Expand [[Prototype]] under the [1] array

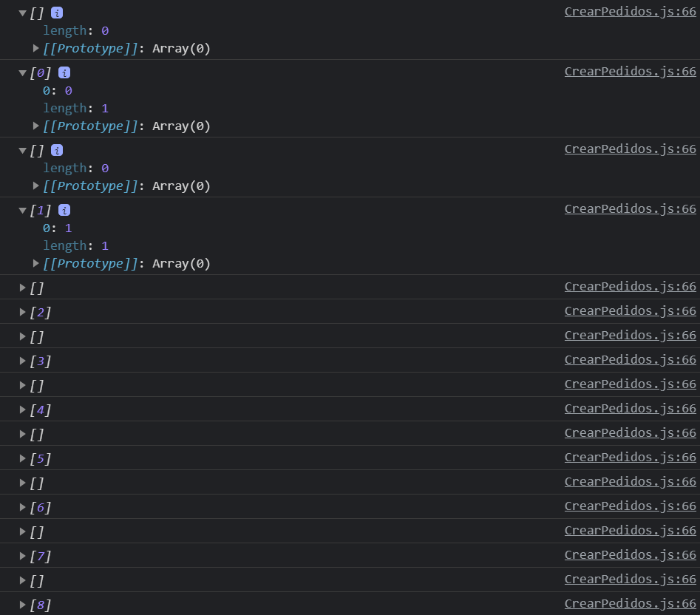coord(36,263)
